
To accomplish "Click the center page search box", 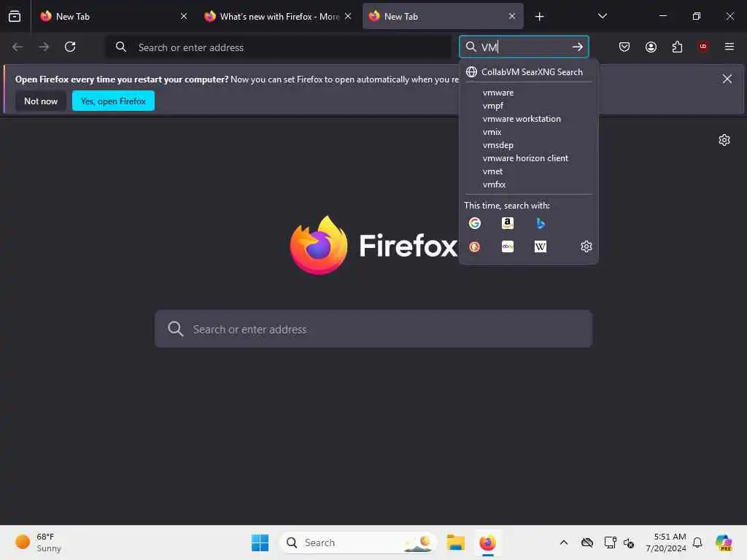I will coord(373,329).
